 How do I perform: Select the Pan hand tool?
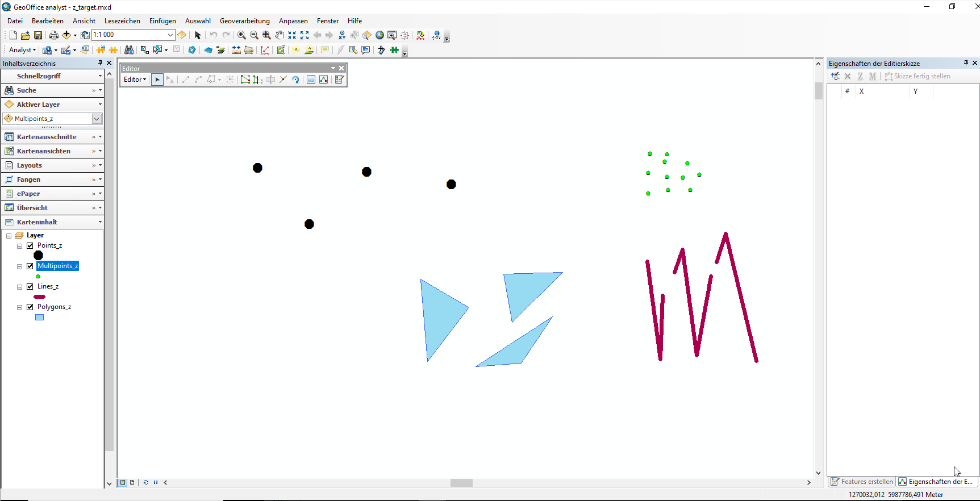pos(279,35)
